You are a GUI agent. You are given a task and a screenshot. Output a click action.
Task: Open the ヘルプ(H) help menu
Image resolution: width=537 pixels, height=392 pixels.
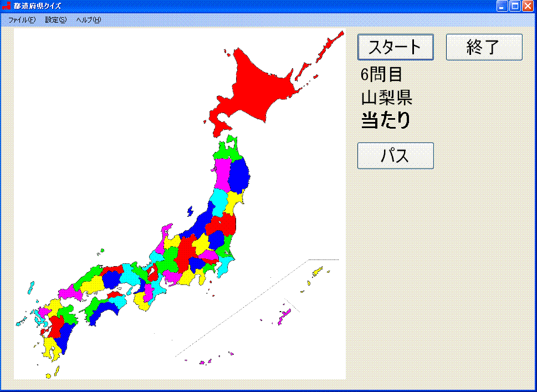coord(89,20)
